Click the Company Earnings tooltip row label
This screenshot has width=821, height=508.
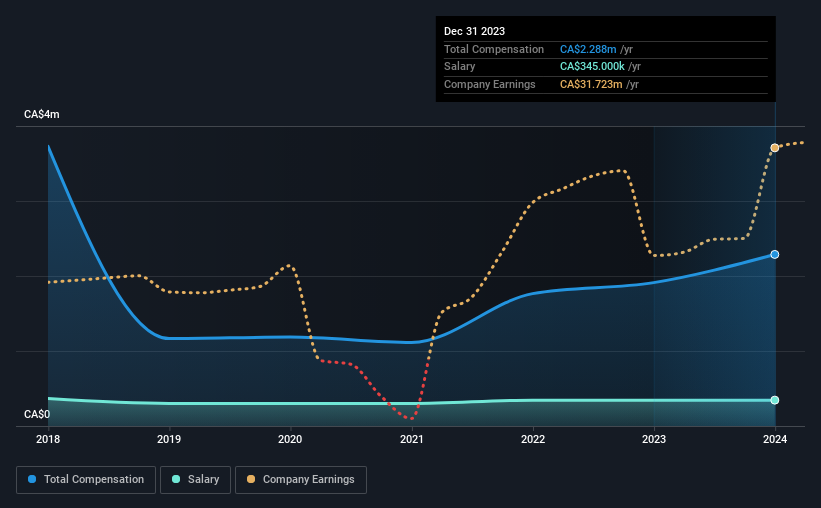(490, 84)
